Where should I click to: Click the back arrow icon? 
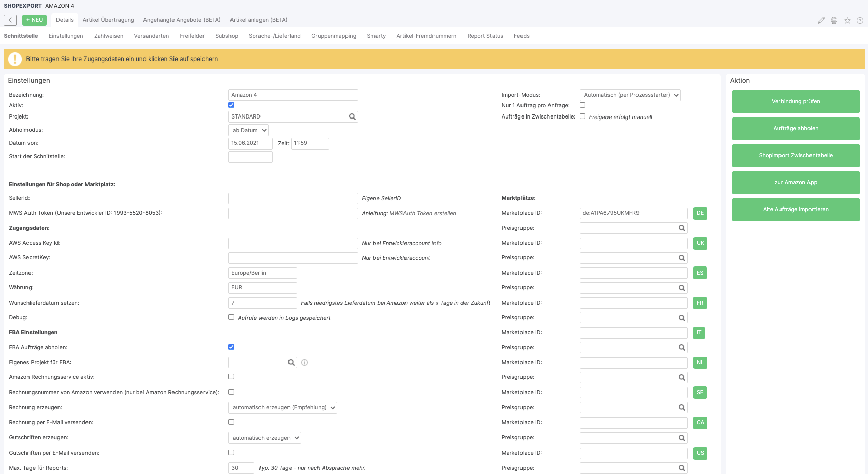tap(10, 20)
